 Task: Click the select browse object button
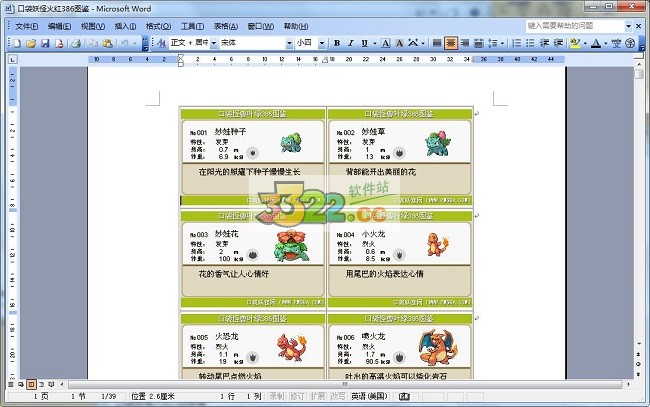(638, 364)
